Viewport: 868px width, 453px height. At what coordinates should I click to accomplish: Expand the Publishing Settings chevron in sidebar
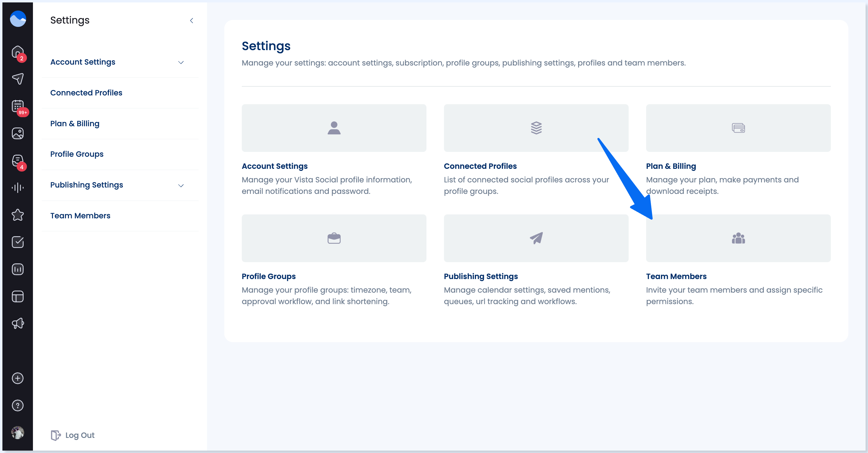181,185
